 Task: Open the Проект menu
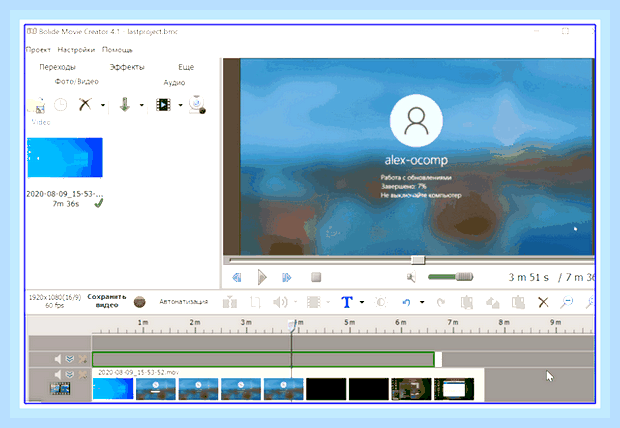click(x=38, y=50)
